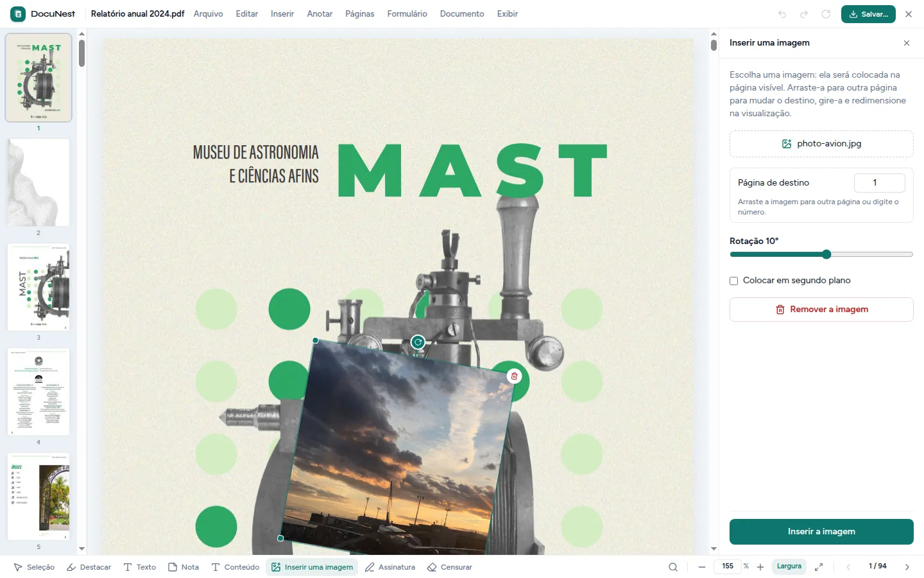Click the Inserir a imagem button

tap(821, 532)
